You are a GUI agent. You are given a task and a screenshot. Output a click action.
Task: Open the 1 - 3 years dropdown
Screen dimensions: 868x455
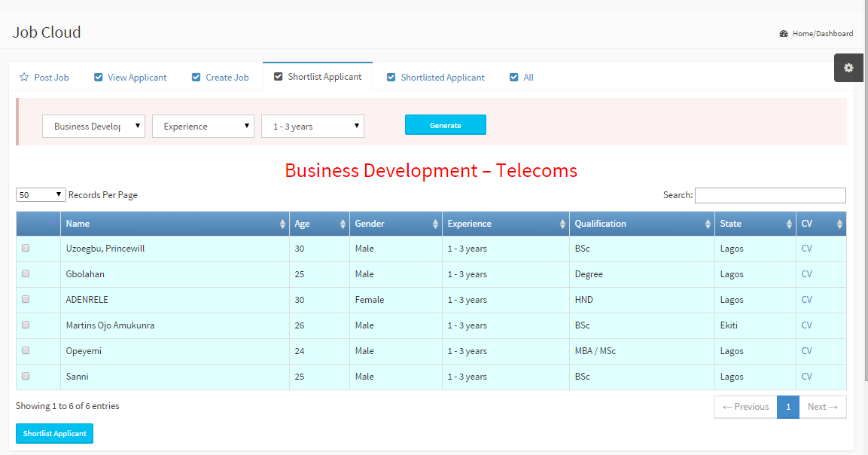pos(312,127)
